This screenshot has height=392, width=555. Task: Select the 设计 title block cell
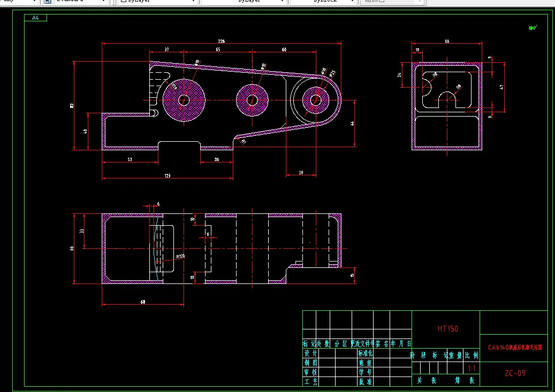pyautogui.click(x=311, y=353)
